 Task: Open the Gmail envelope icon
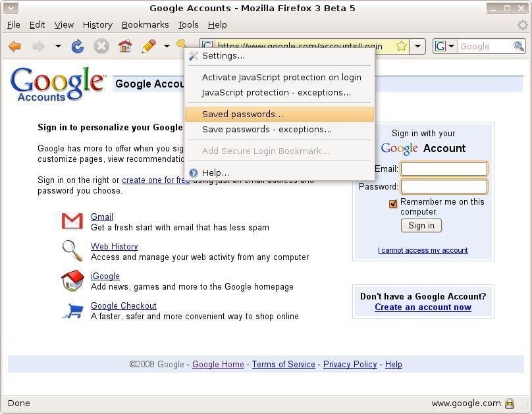click(x=72, y=221)
